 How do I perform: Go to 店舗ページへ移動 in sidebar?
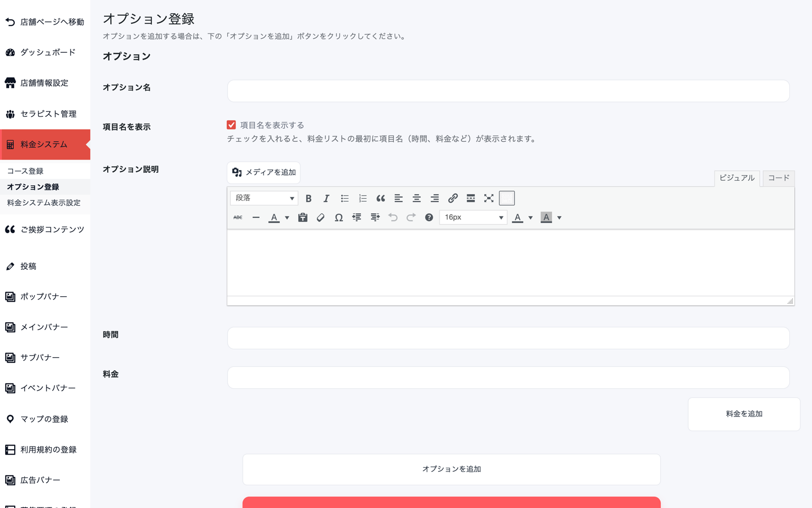click(x=45, y=22)
